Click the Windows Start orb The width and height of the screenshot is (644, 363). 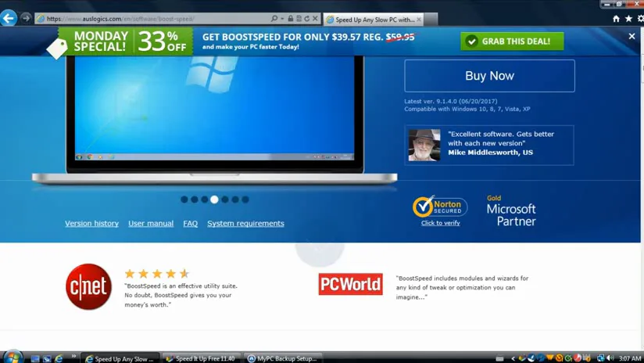coord(13,358)
